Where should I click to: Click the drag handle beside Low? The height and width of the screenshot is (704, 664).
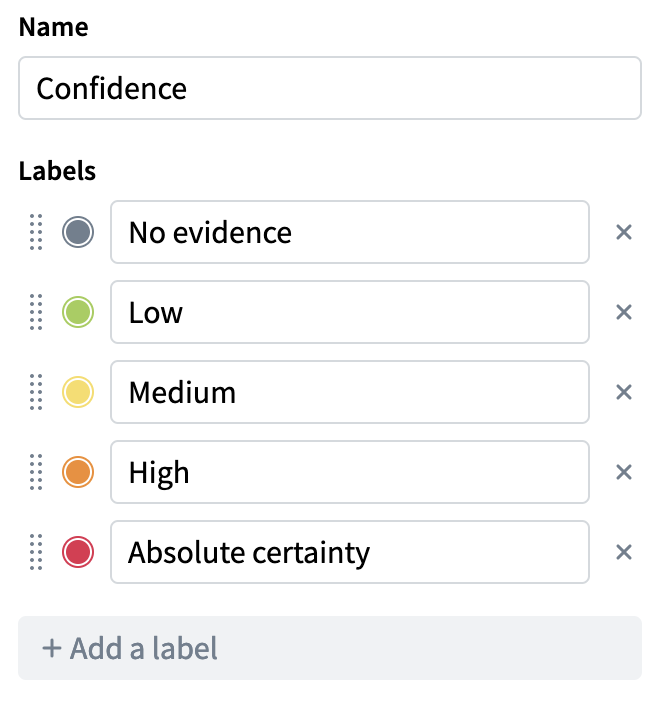click(36, 313)
